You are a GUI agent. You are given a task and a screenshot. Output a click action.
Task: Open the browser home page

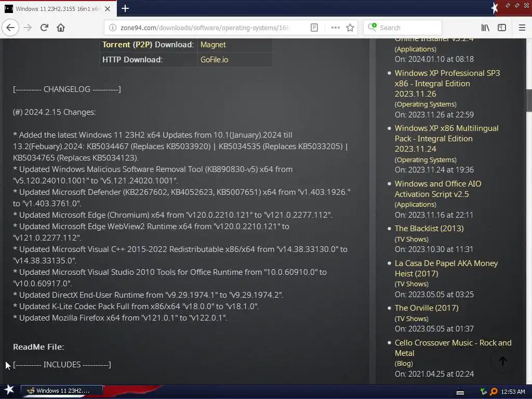pos(61,28)
